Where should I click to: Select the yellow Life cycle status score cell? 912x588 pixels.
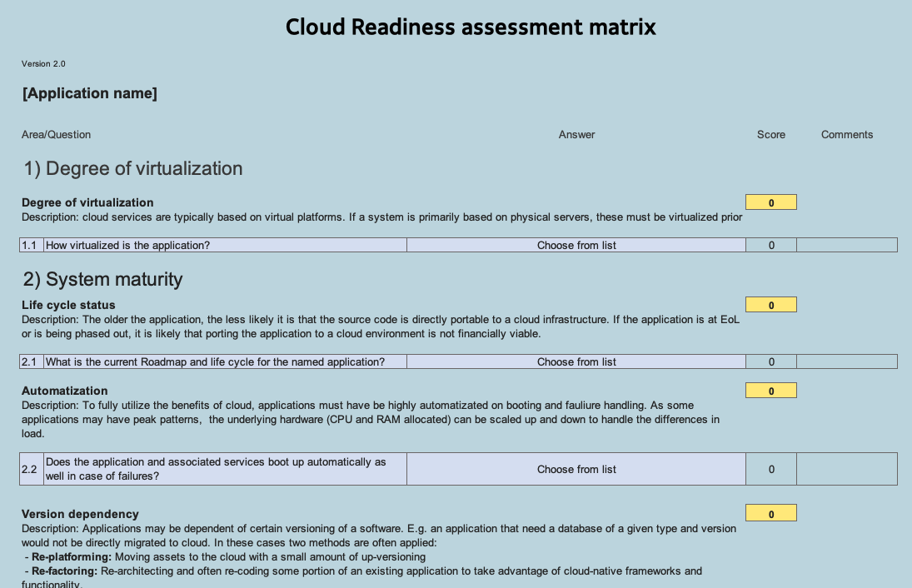[770, 305]
